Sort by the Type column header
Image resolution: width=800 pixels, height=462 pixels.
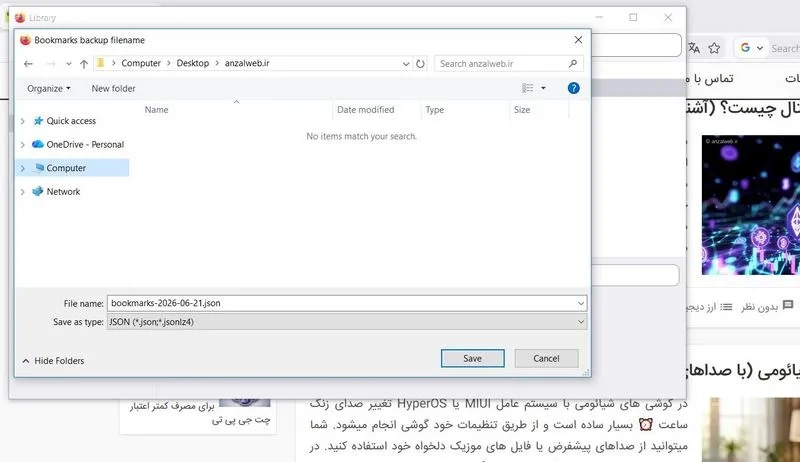point(435,110)
